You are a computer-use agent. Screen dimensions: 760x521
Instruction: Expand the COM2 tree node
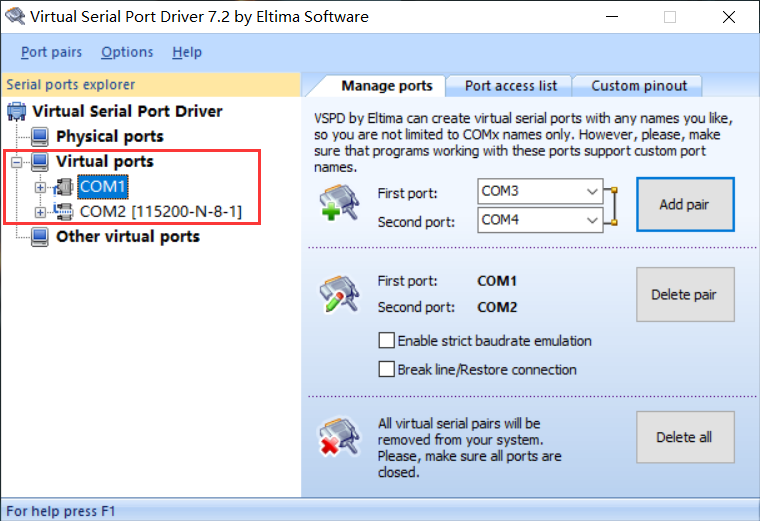[40, 212]
